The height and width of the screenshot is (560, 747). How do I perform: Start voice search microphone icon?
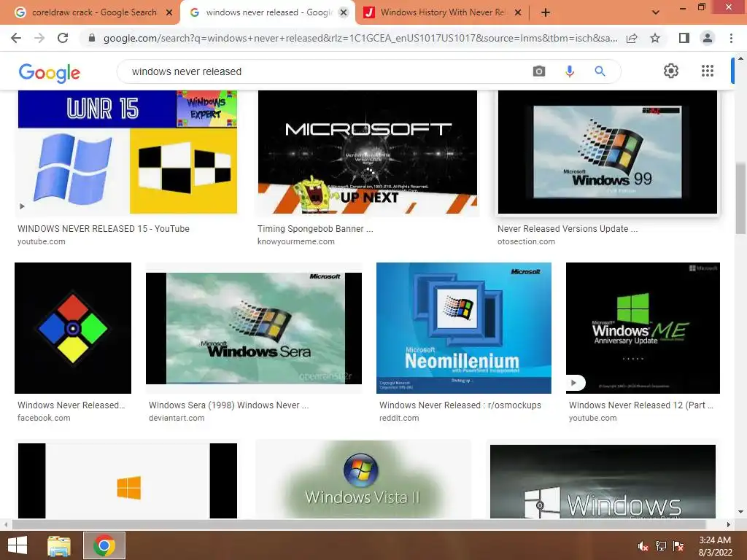coord(569,71)
